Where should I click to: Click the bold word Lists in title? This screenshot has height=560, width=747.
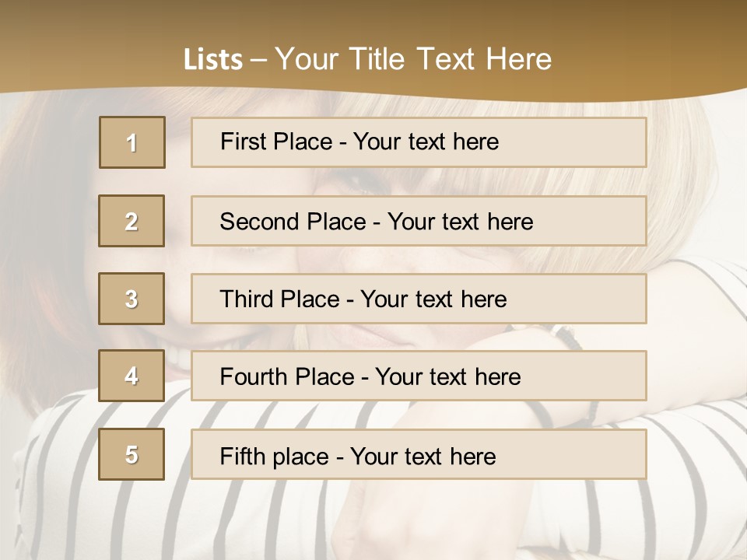[x=213, y=60]
